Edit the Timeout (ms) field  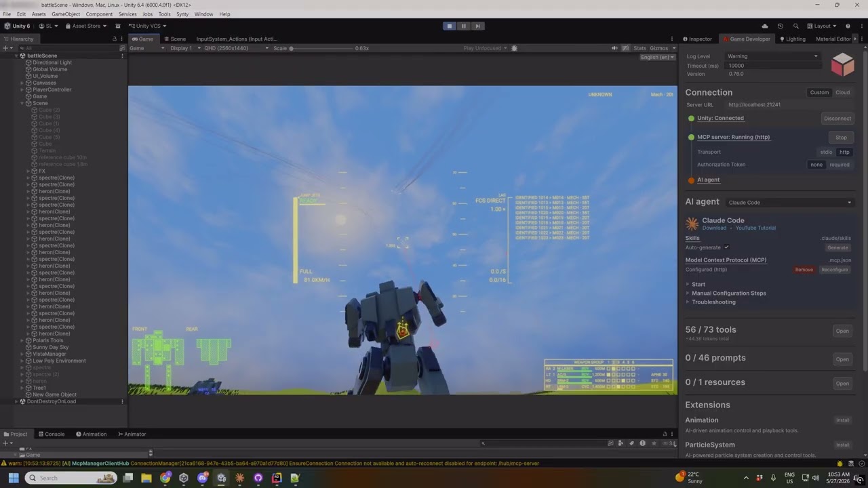772,66
